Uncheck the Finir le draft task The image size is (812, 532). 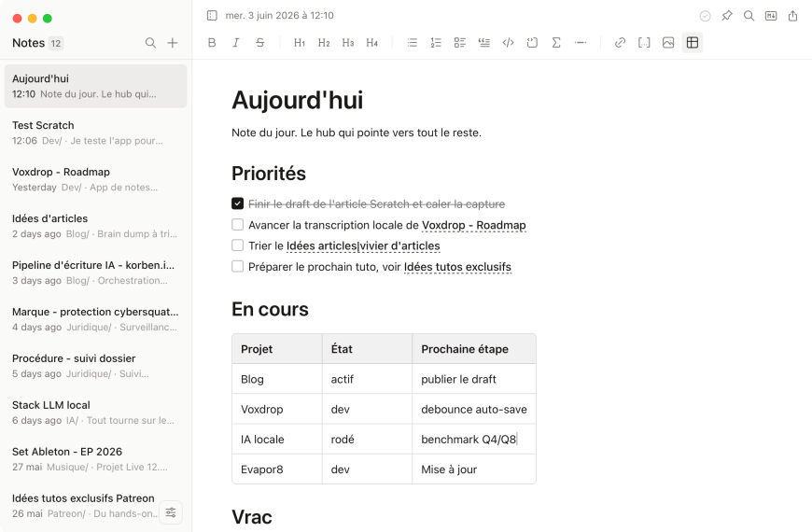pyautogui.click(x=237, y=203)
